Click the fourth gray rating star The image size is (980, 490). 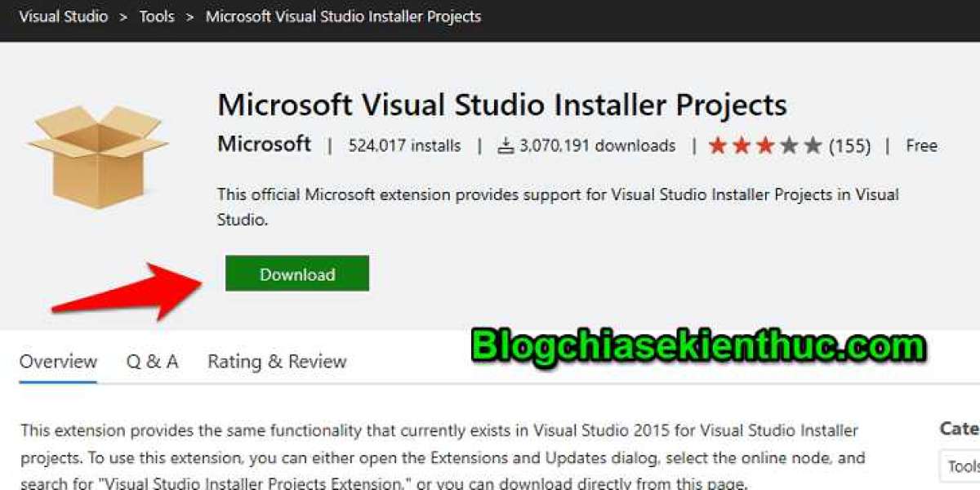click(789, 146)
